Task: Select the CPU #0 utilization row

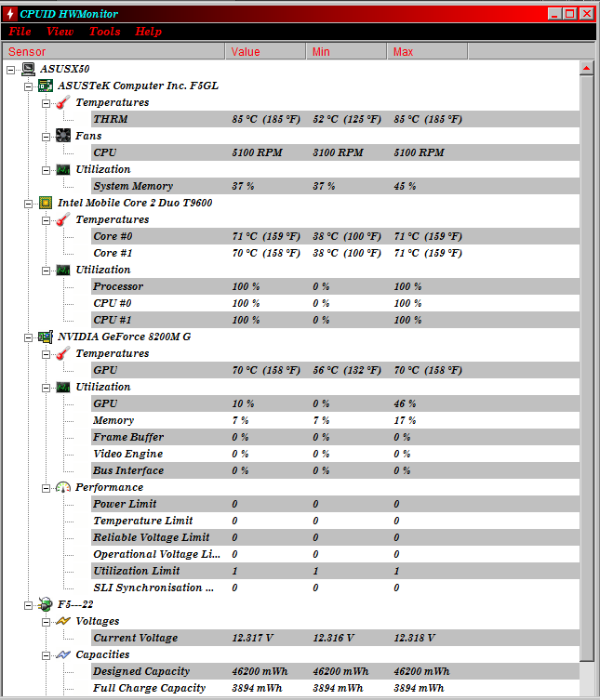Action: click(335, 303)
